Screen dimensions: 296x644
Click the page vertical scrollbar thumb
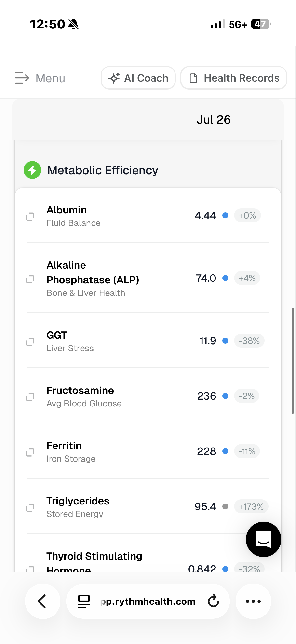[293, 361]
